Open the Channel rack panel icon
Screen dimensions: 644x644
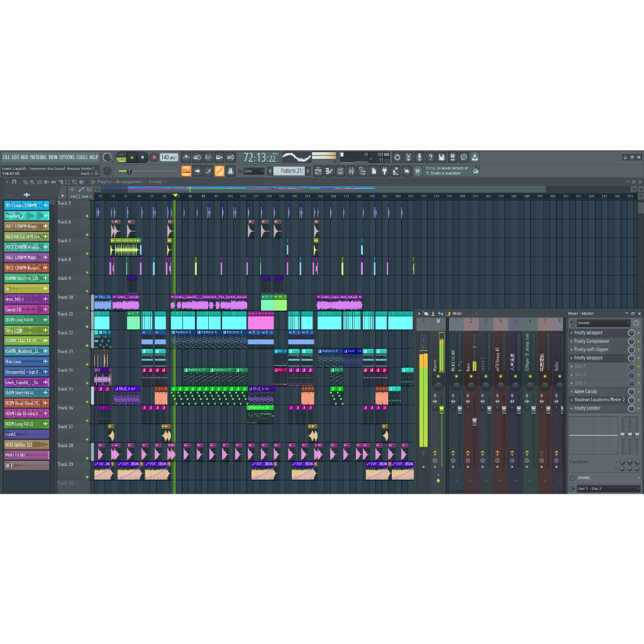339,171
